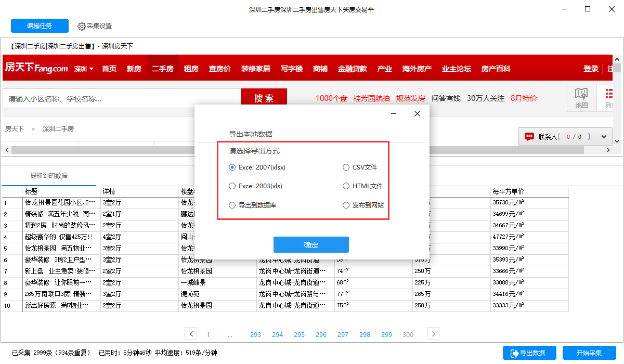This screenshot has width=624, height=364.
Task: Select row 8 title 豪华装修 让你眼前一…
Action: click(x=62, y=282)
